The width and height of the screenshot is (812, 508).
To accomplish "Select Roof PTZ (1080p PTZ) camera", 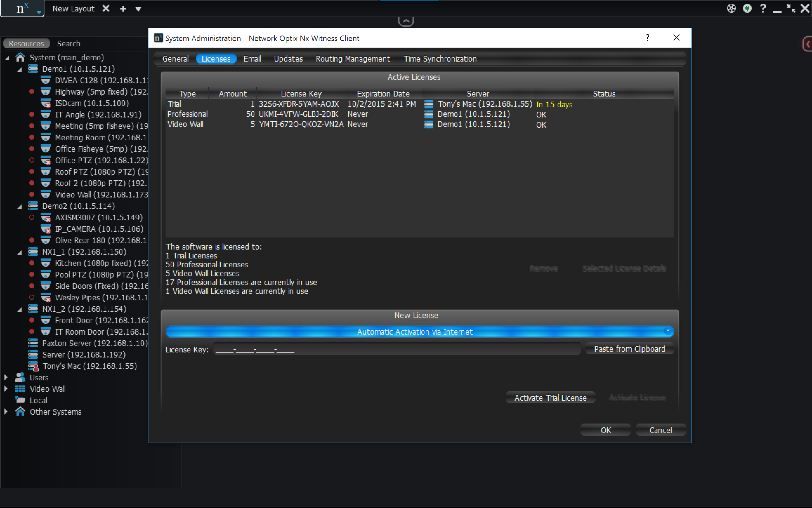I will point(101,172).
